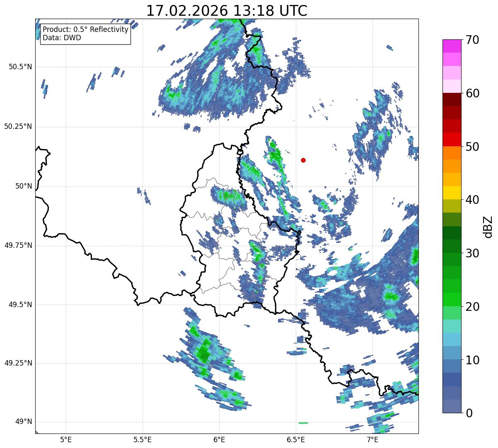498x448 pixels.
Task: Click the plot title "17.02.2026 13:18 UTC"
Action: [x=227, y=11]
